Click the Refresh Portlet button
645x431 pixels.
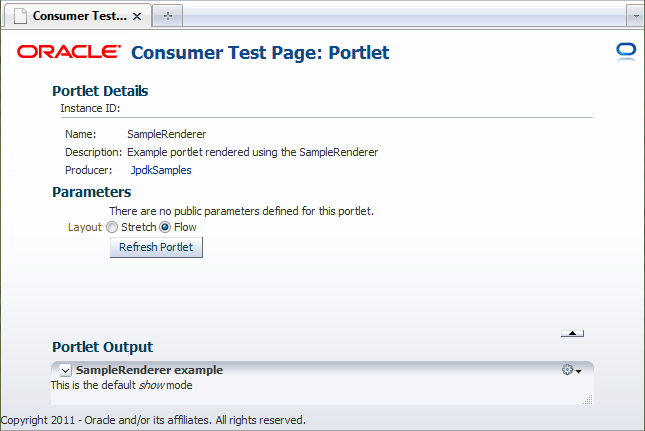point(156,247)
